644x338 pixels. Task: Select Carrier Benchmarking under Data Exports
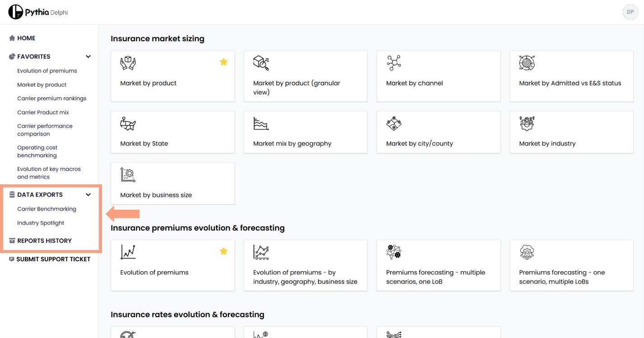point(46,209)
